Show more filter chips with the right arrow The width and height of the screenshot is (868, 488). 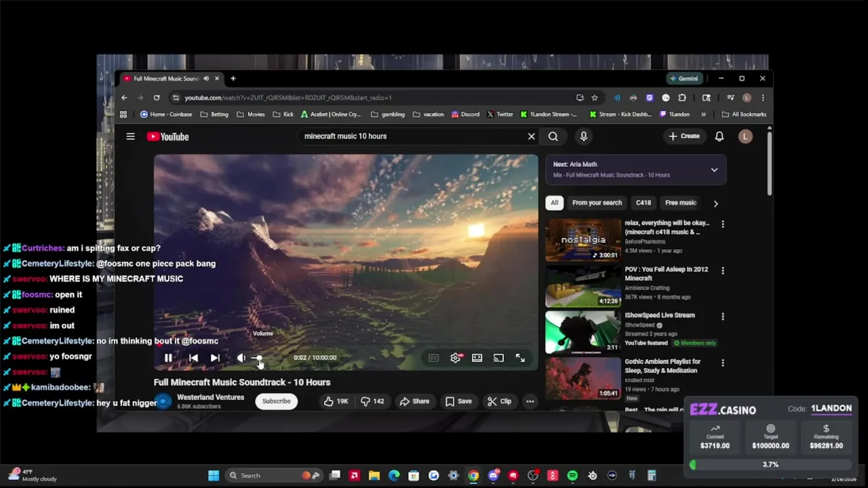(x=715, y=203)
